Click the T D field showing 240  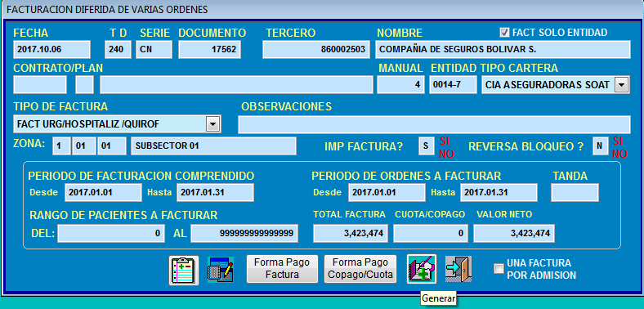point(118,49)
